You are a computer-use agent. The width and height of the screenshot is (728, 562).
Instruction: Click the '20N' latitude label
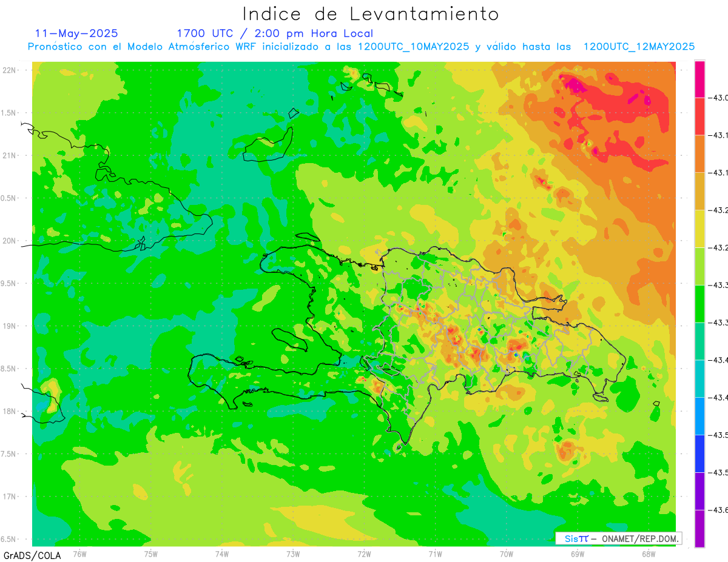click(9, 241)
